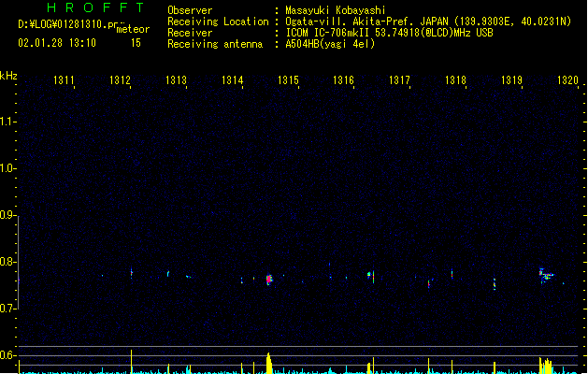Image resolution: width=588 pixels, height=374 pixels.
Task: Click the 0.9 kHz frequency label
Action: tap(7, 214)
